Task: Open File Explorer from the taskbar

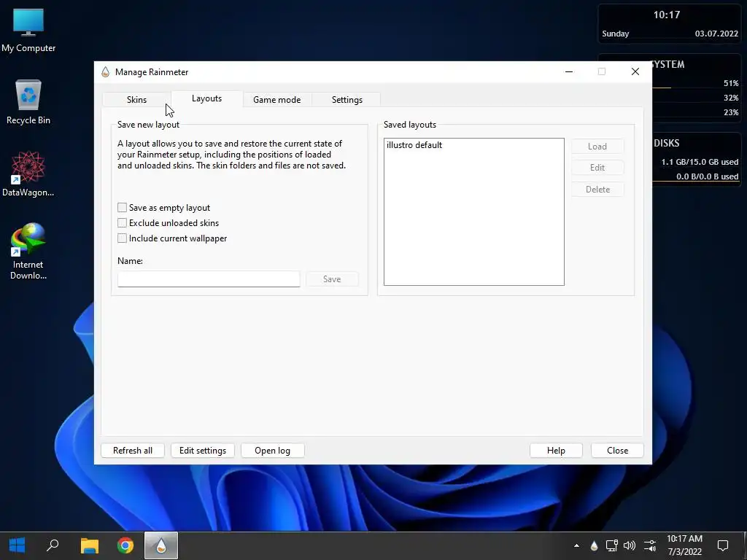Action: pos(89,545)
